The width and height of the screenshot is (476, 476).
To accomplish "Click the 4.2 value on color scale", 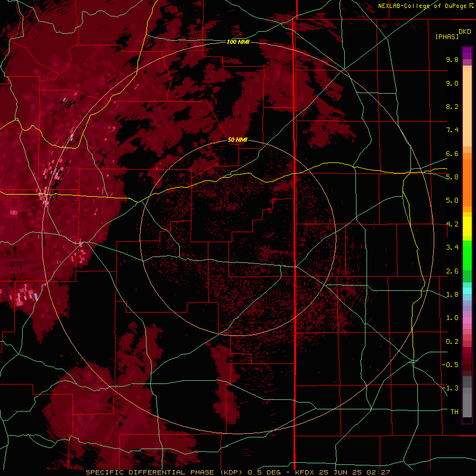I will [x=452, y=224].
